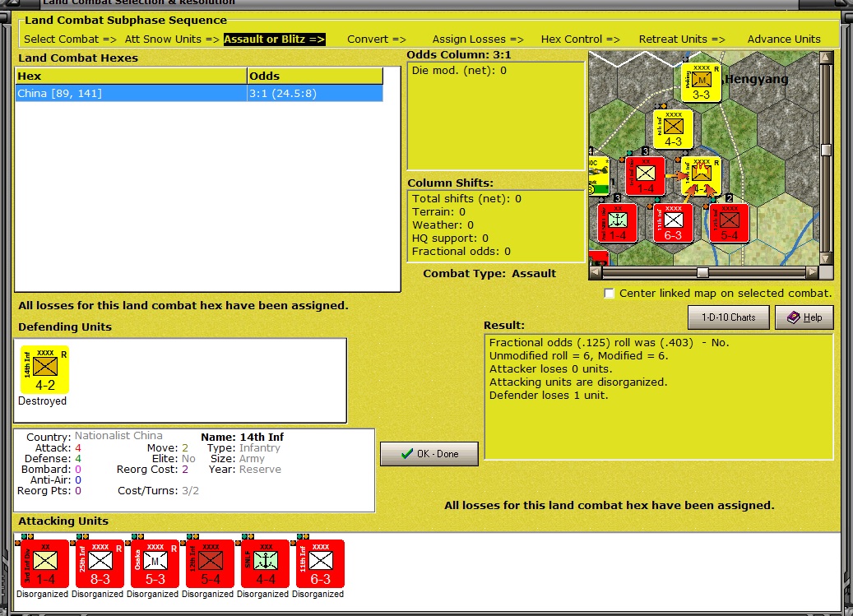Viewport: 853px width, 616px height.
Task: Click the 'Fractional odds: 0' line
Action: click(x=461, y=251)
